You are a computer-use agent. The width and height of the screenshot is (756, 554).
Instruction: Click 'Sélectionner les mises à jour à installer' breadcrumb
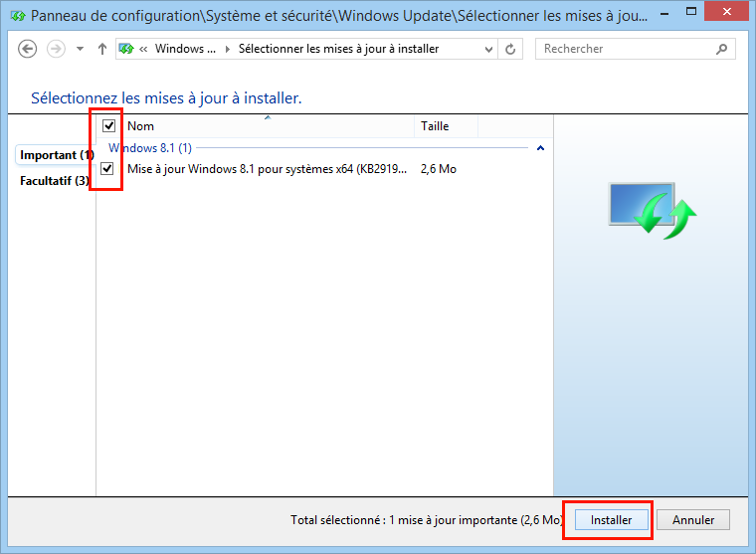click(x=338, y=49)
